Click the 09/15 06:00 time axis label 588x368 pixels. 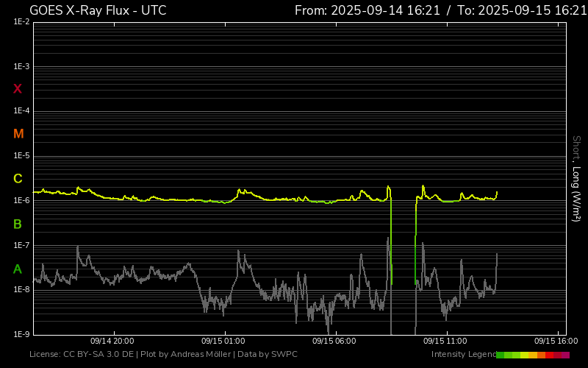coord(334,342)
